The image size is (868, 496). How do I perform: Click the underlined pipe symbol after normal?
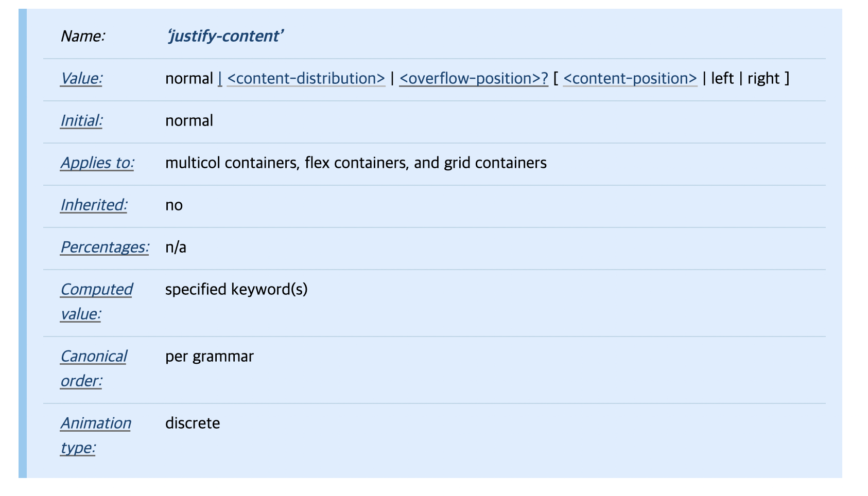coord(220,78)
